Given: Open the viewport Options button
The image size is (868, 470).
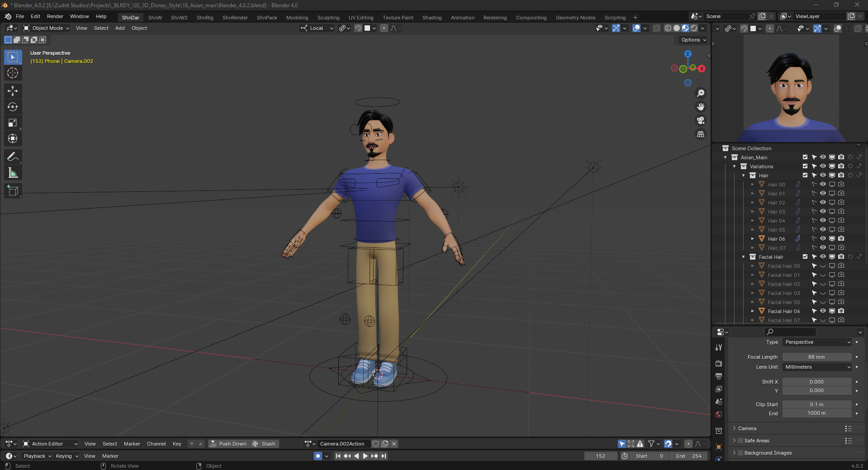Looking at the screenshot, I should [693, 40].
